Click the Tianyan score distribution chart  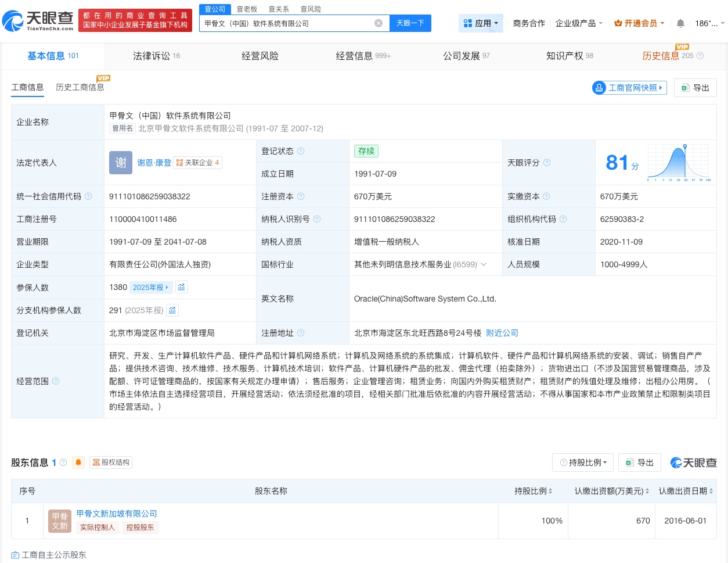pyautogui.click(x=679, y=163)
